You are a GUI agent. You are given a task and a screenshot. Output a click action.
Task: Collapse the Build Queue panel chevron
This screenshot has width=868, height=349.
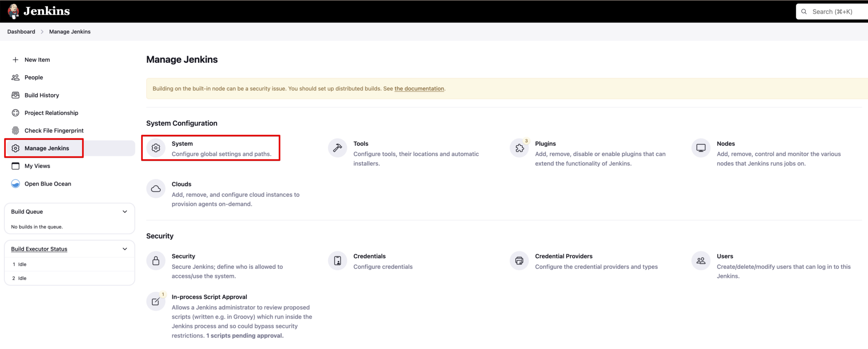[x=125, y=212]
